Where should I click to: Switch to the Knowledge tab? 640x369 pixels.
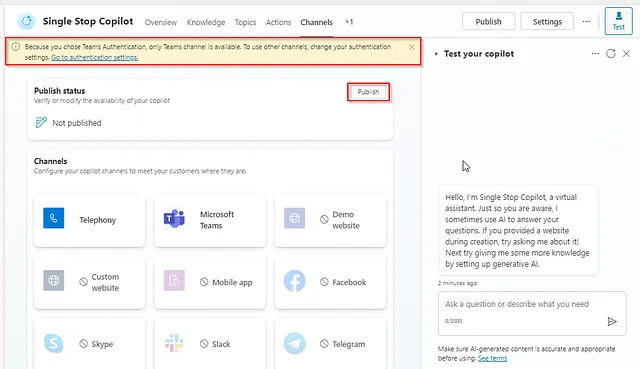206,22
